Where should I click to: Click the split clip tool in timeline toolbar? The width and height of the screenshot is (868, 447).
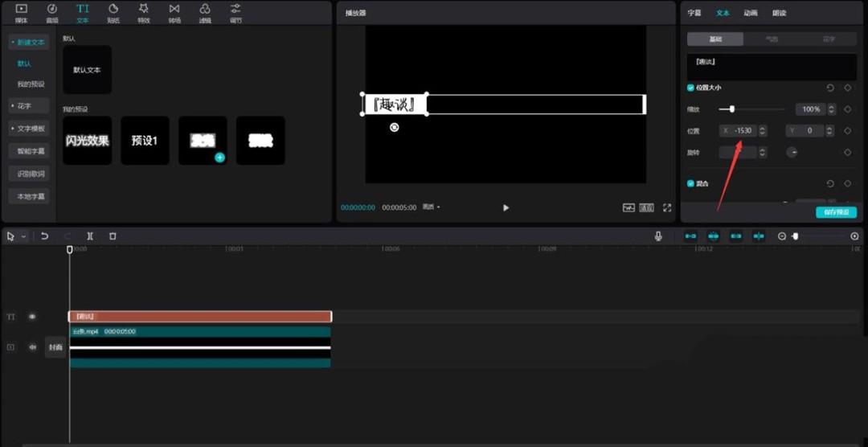tap(90, 236)
